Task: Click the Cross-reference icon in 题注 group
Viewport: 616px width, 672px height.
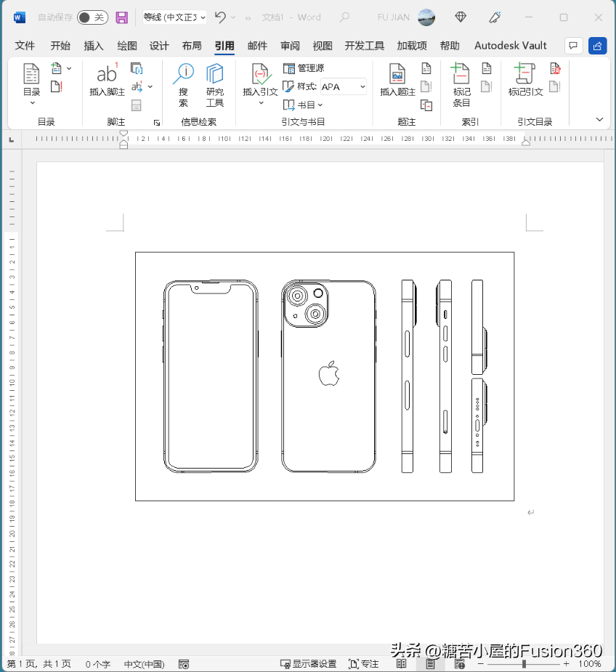Action: (x=426, y=105)
